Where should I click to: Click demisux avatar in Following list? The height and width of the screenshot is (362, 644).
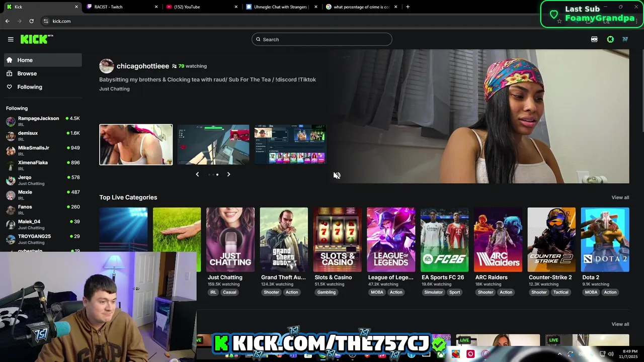pyautogui.click(x=11, y=136)
